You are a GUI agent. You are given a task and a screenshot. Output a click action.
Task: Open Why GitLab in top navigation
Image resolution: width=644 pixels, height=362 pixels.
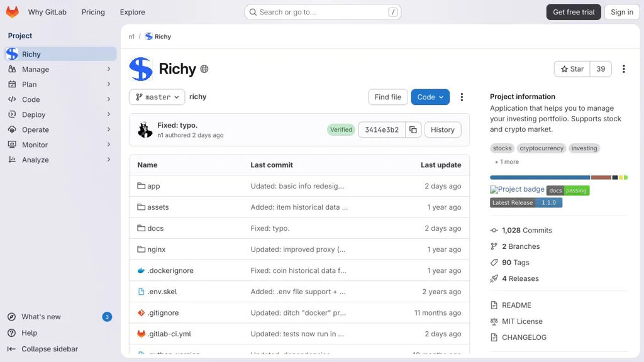(x=47, y=12)
